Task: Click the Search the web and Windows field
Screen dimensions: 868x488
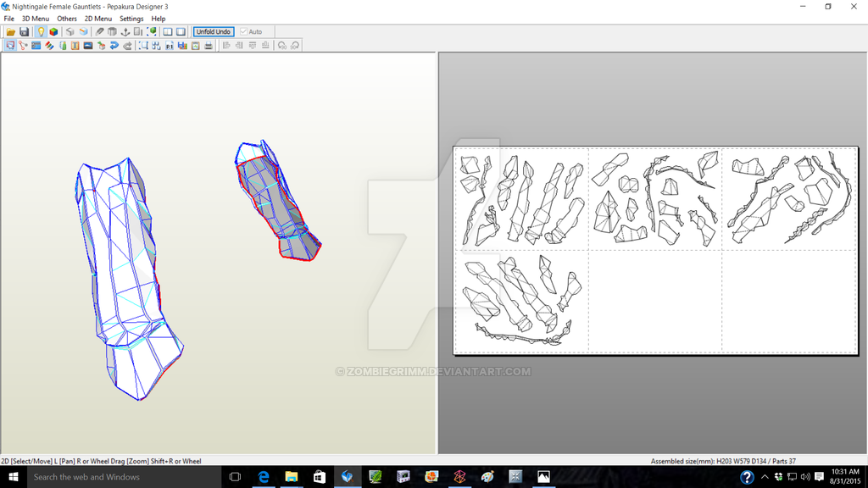Action: click(x=125, y=477)
